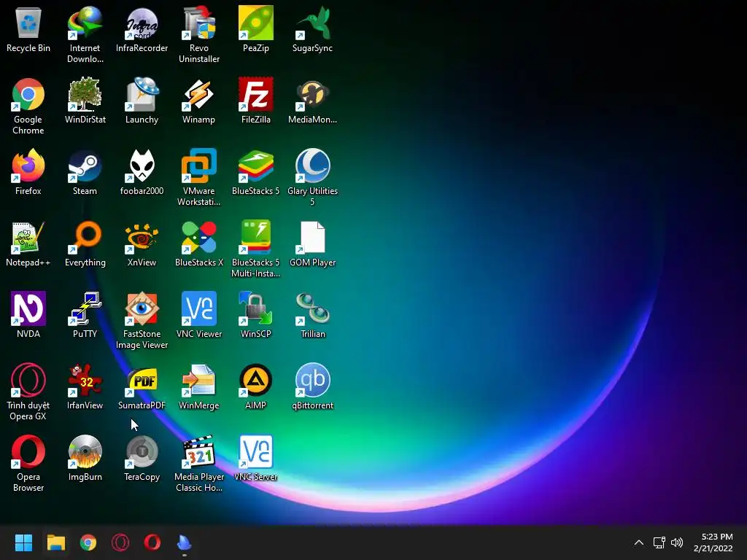Open the Windows Start menu
This screenshot has height=560, width=747.
pyautogui.click(x=23, y=542)
